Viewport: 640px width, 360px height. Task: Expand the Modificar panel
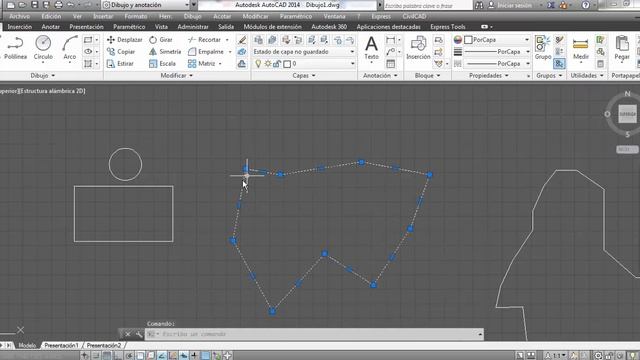click(x=176, y=76)
